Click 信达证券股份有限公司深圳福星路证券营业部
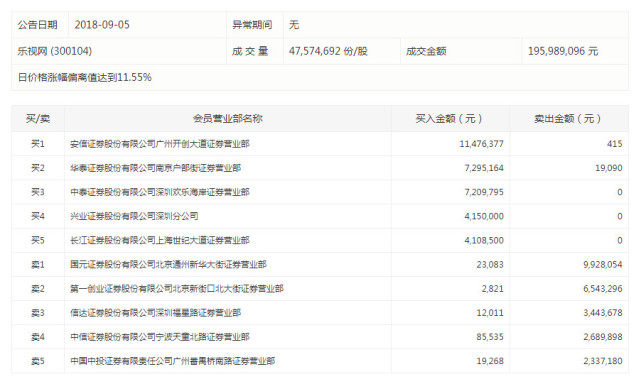The width and height of the screenshot is (641, 379). [x=155, y=313]
